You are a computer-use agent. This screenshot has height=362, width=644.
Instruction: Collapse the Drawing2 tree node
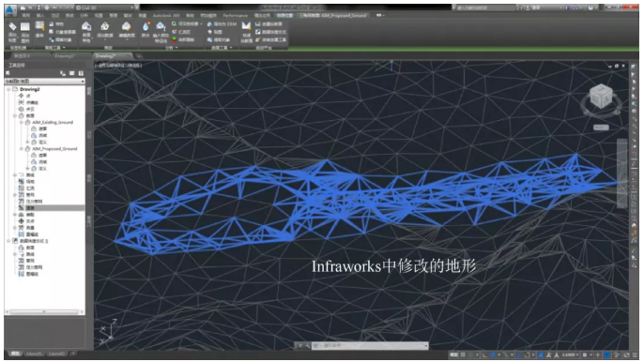[x=8, y=89]
